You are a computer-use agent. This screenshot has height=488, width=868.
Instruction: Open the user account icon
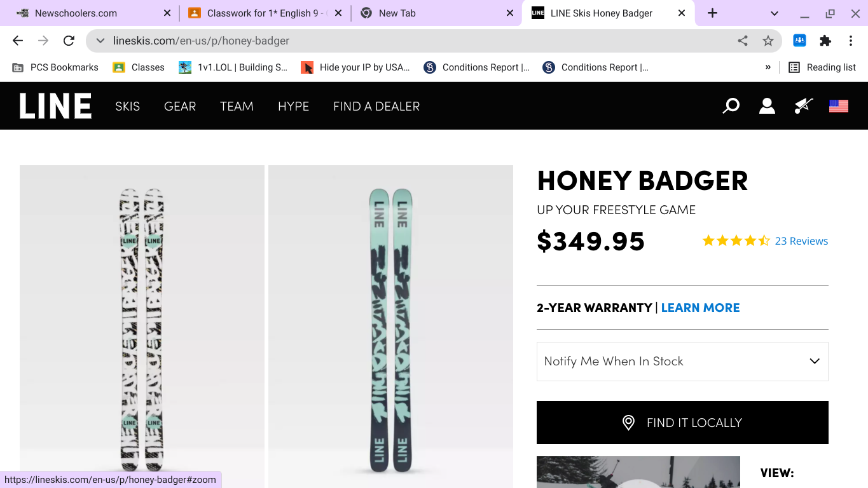pos(767,106)
